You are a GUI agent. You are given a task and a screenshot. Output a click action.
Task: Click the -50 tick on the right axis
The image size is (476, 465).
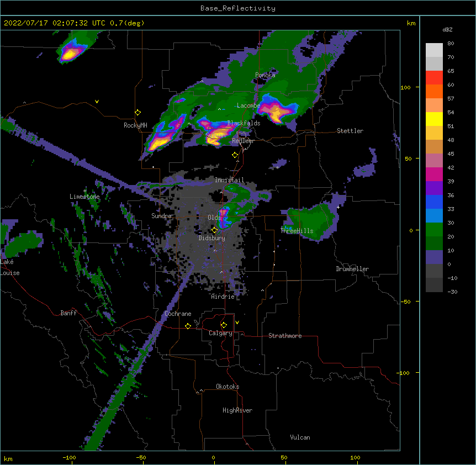pos(405,302)
